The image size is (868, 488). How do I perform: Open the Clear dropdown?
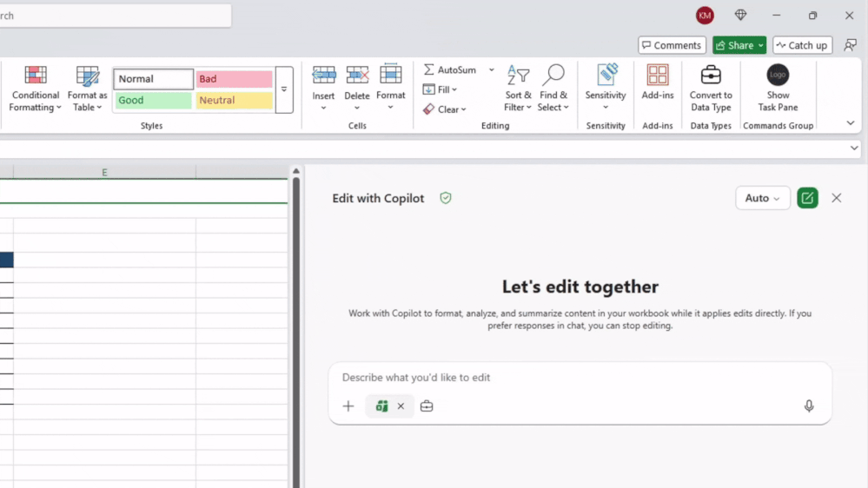coord(445,109)
